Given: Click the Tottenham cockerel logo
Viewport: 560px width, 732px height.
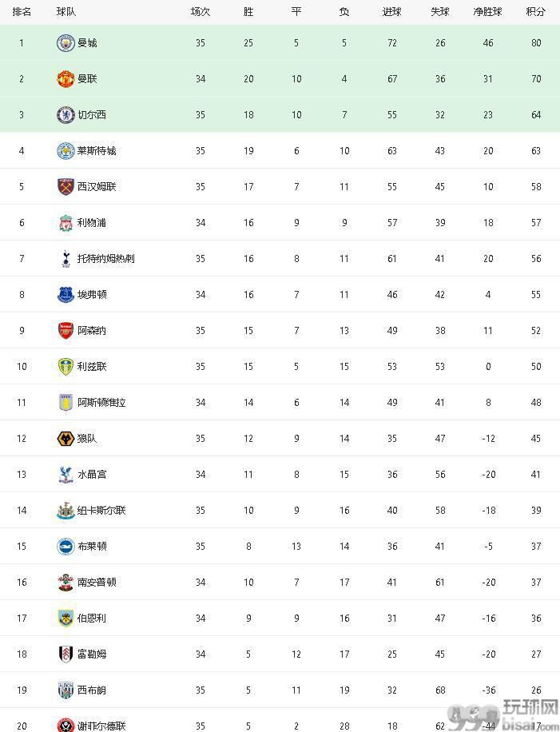Looking at the screenshot, I should coord(66,259).
